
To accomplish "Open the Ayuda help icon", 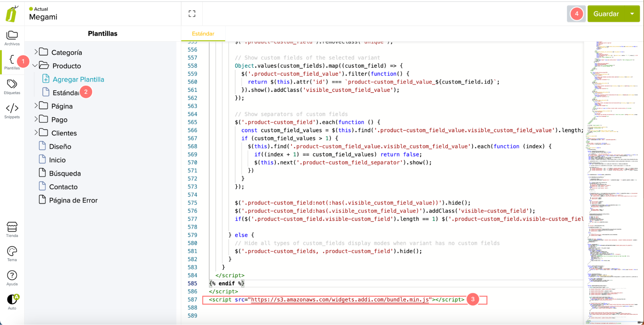I will tap(12, 278).
